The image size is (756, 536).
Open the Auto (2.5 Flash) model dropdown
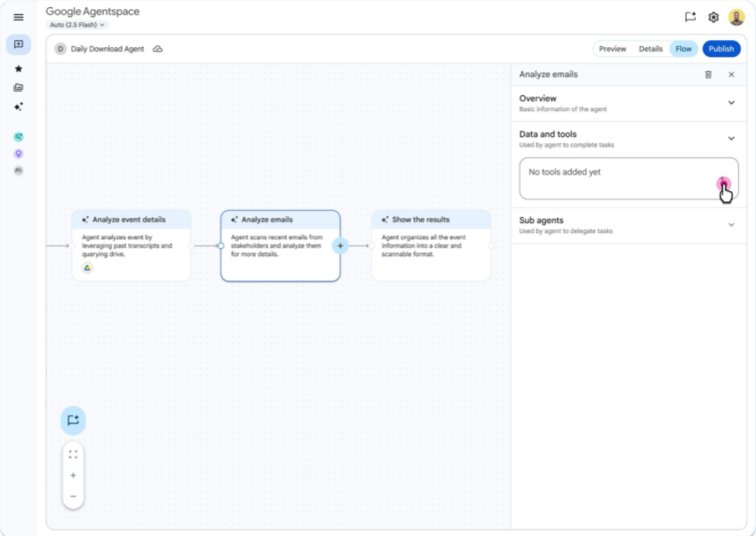coord(77,25)
